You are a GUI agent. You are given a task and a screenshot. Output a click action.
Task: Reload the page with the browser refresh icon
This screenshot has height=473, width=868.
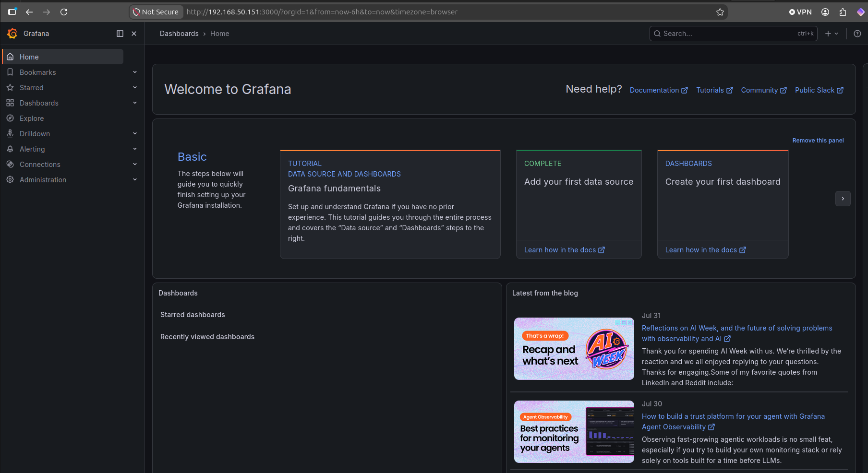coord(64,12)
